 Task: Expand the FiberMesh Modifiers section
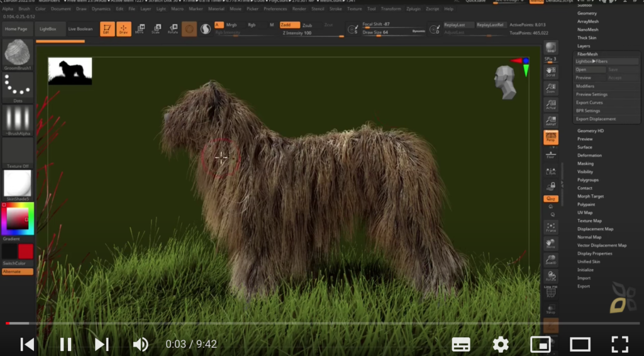(585, 86)
